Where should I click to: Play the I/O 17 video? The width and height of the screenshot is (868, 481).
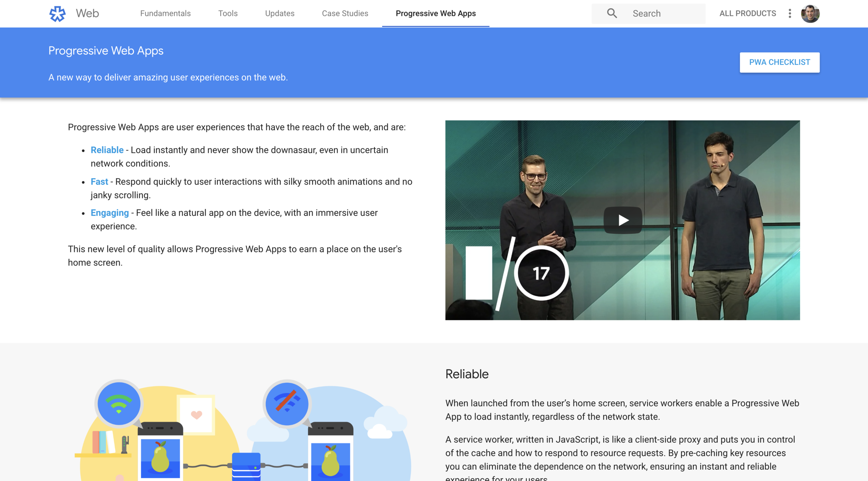(622, 220)
